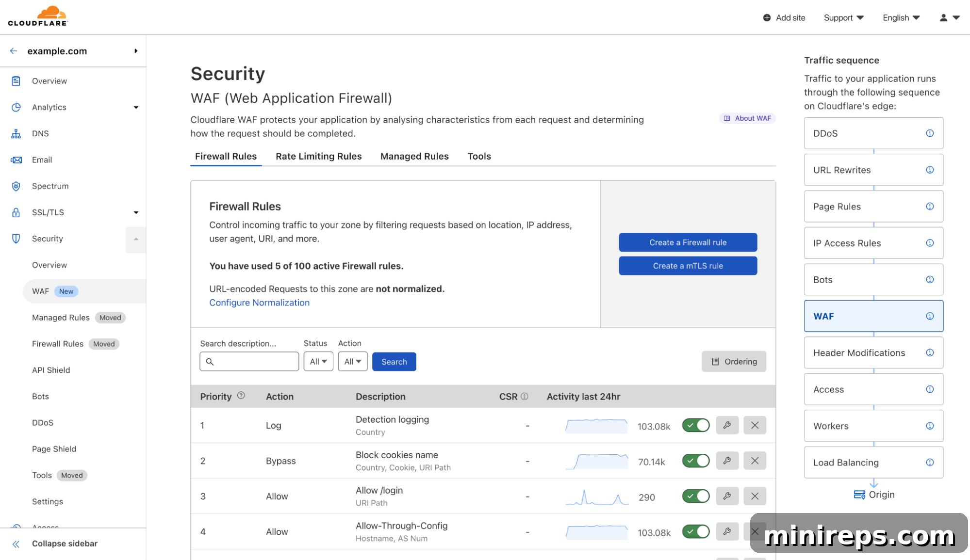Click Add site in top bar
970x560 pixels.
(x=784, y=18)
